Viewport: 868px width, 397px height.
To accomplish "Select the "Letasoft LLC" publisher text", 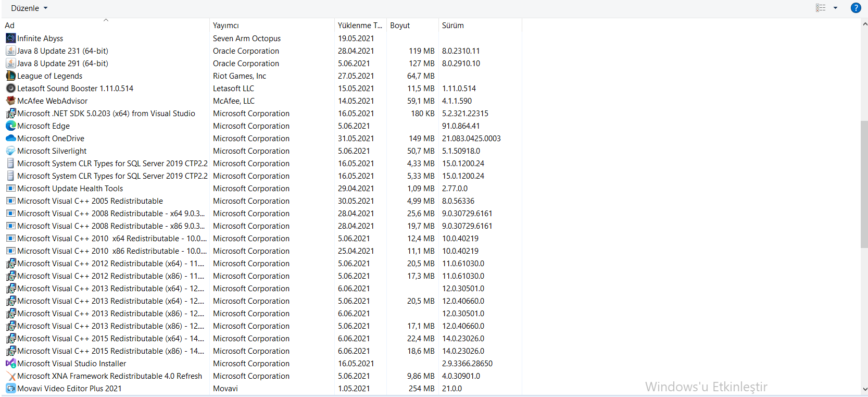I will click(234, 88).
